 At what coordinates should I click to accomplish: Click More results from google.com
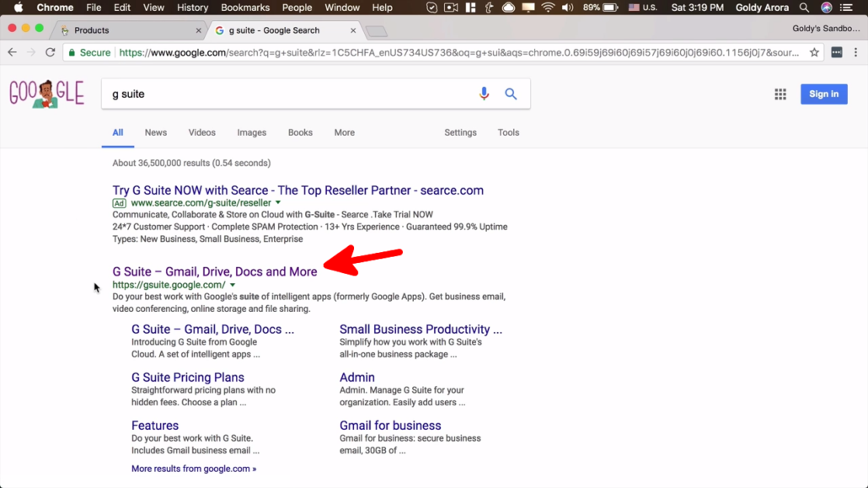194,469
